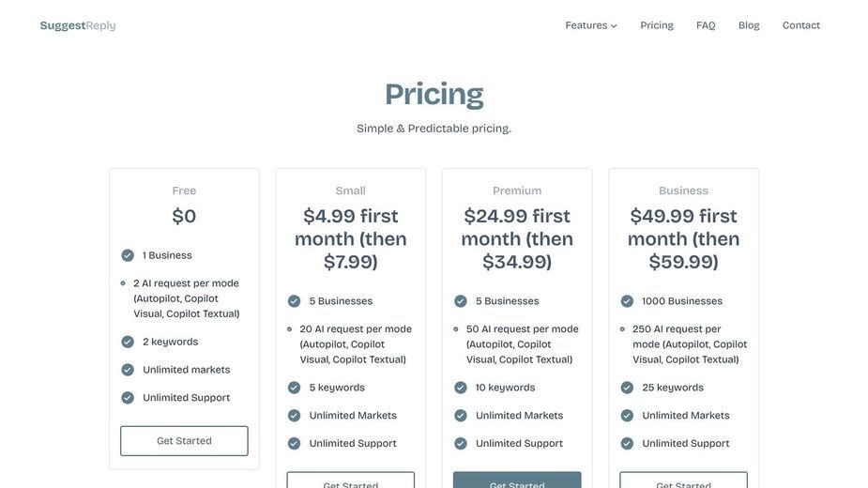Click checkmark icon beside Free plan's Unlimited Support
Screen dimensions: 868x488
[x=128, y=398]
